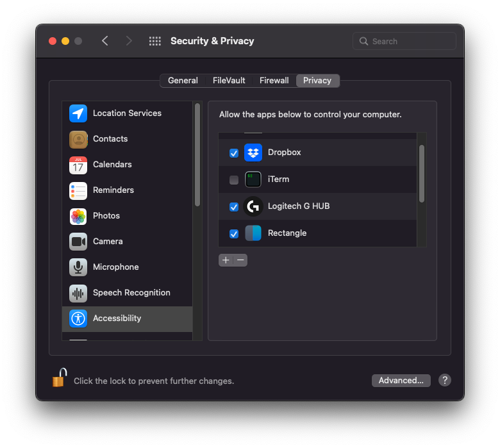This screenshot has width=500, height=448.
Task: Click the lock message text
Action: point(154,381)
